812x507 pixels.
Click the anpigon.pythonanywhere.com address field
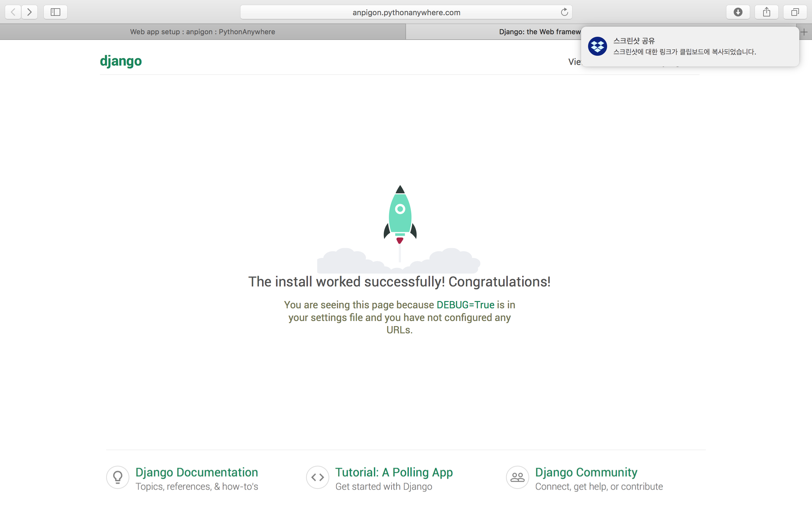[x=406, y=12]
